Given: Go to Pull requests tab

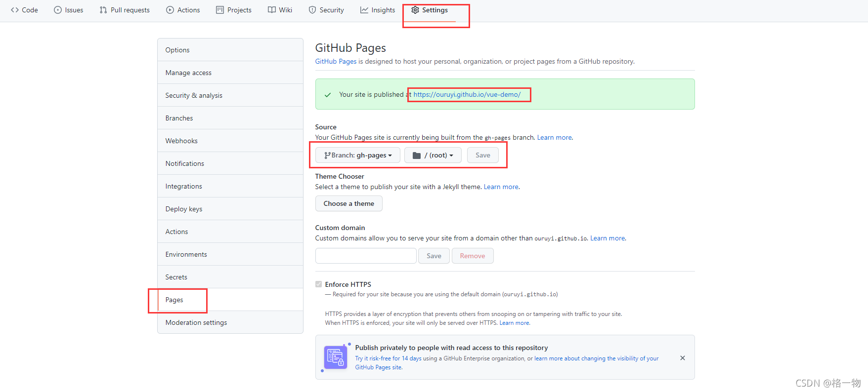Looking at the screenshot, I should (124, 10).
